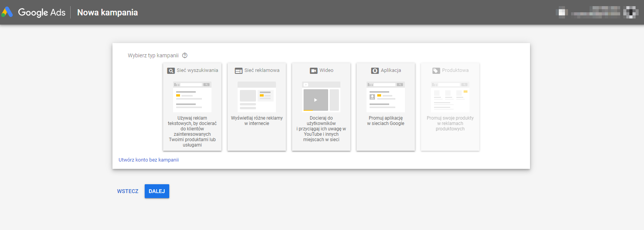The width and height of the screenshot is (644, 230).
Task: Open the Utwórz konto bez kampanii link
Action: click(x=149, y=160)
